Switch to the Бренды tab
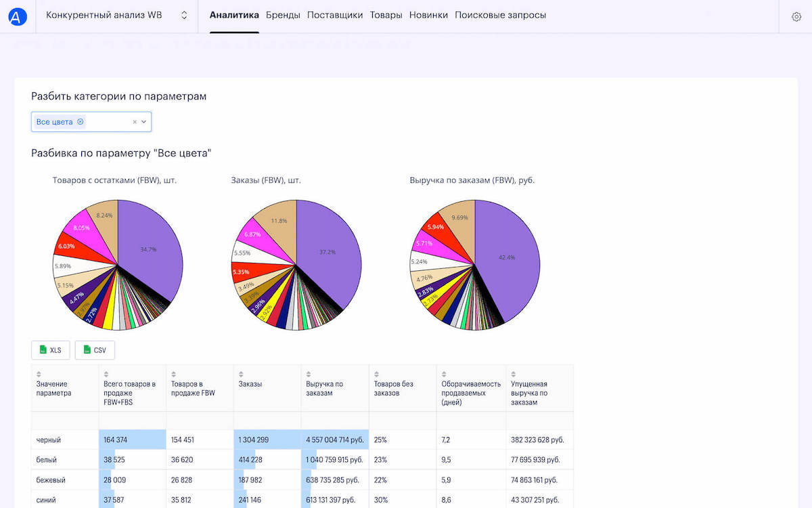This screenshot has width=812, height=508. click(283, 15)
